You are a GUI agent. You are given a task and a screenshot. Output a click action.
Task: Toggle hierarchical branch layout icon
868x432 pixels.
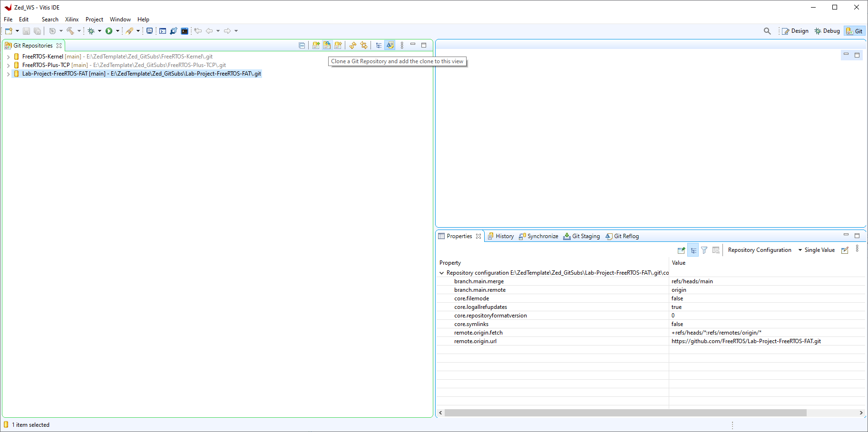(379, 45)
